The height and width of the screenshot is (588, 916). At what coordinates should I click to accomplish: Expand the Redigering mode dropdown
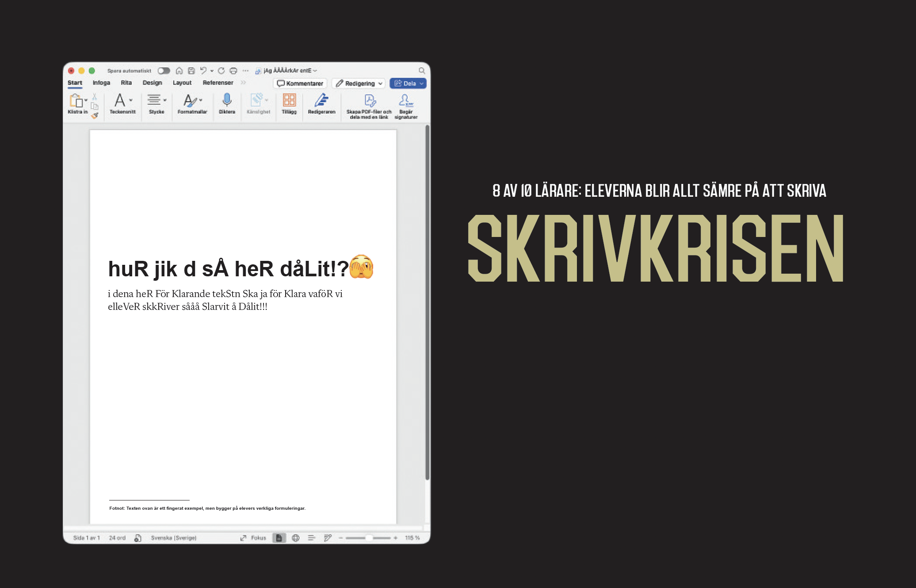coord(380,84)
